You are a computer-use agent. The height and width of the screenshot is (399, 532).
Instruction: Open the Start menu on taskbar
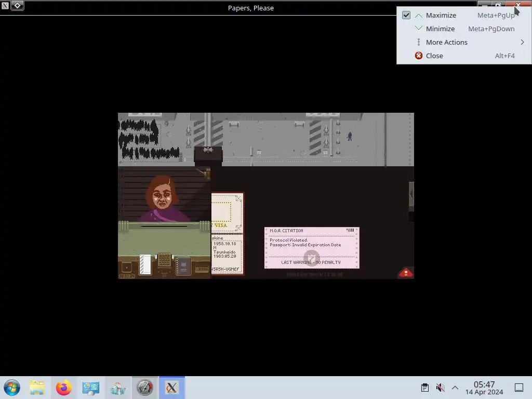12,388
